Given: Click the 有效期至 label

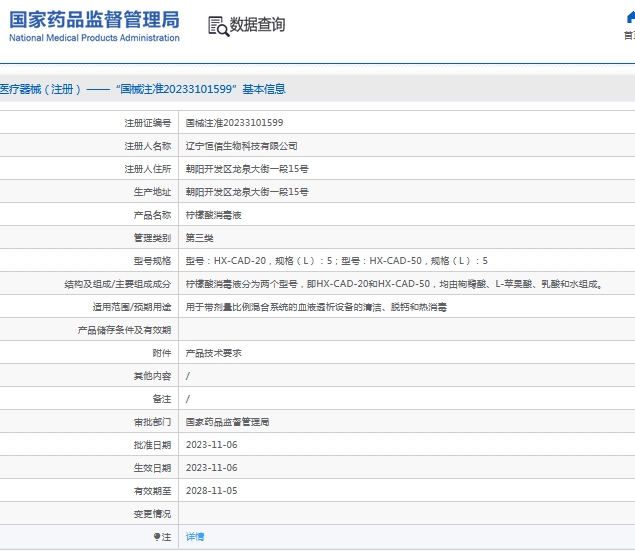Looking at the screenshot, I should [153, 491].
